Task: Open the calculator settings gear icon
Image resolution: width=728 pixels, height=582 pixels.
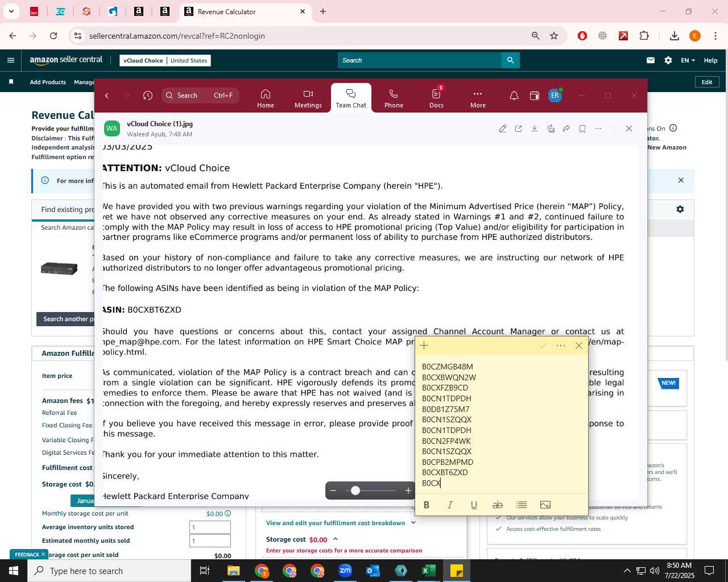Action: [680, 209]
